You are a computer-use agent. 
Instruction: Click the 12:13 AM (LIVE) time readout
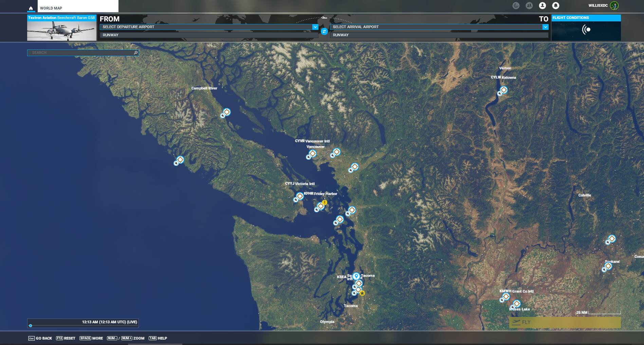pos(109,322)
